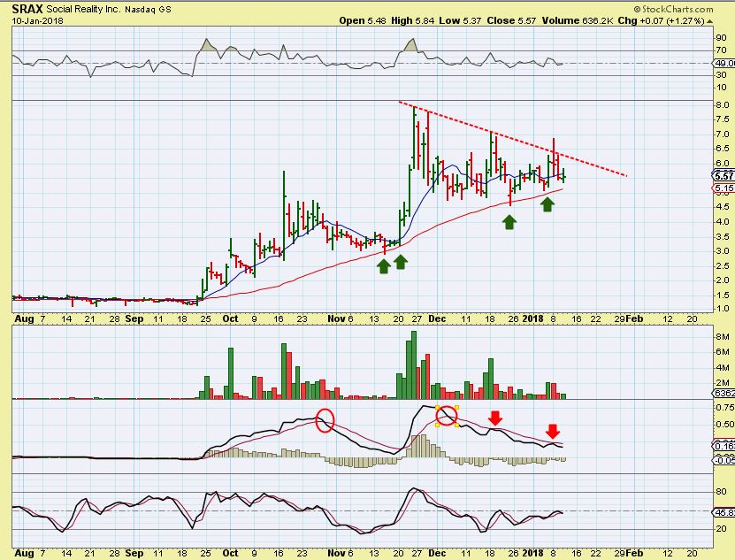Click the -0.05 MACD histogram value tag
The height and width of the screenshot is (560, 735).
(724, 461)
